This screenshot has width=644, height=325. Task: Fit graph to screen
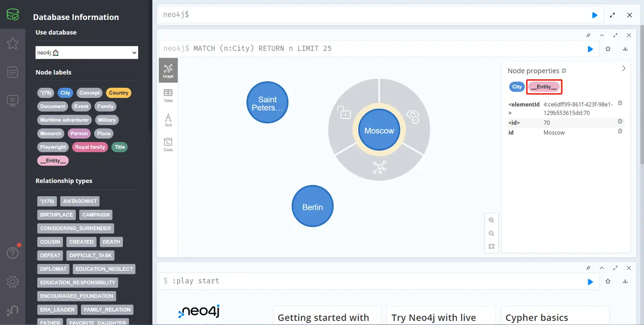coord(491,246)
